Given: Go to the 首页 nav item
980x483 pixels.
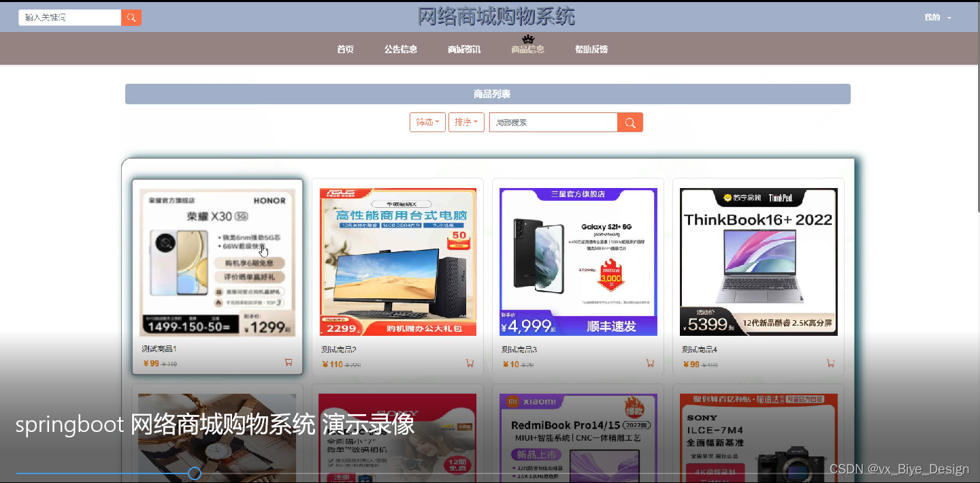Looking at the screenshot, I should tap(345, 49).
